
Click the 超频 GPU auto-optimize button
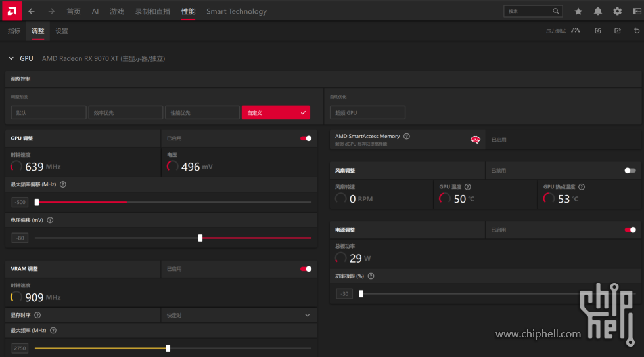[x=367, y=112]
